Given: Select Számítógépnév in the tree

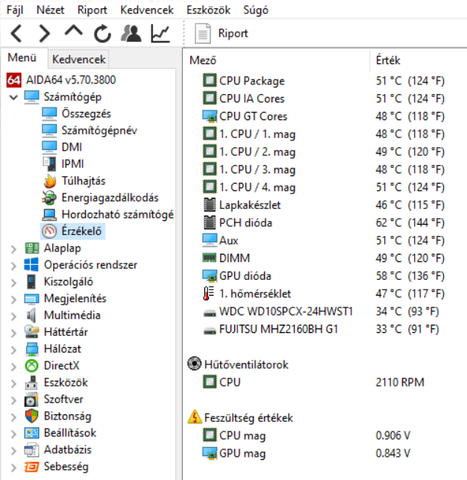Looking at the screenshot, I should pos(99,130).
